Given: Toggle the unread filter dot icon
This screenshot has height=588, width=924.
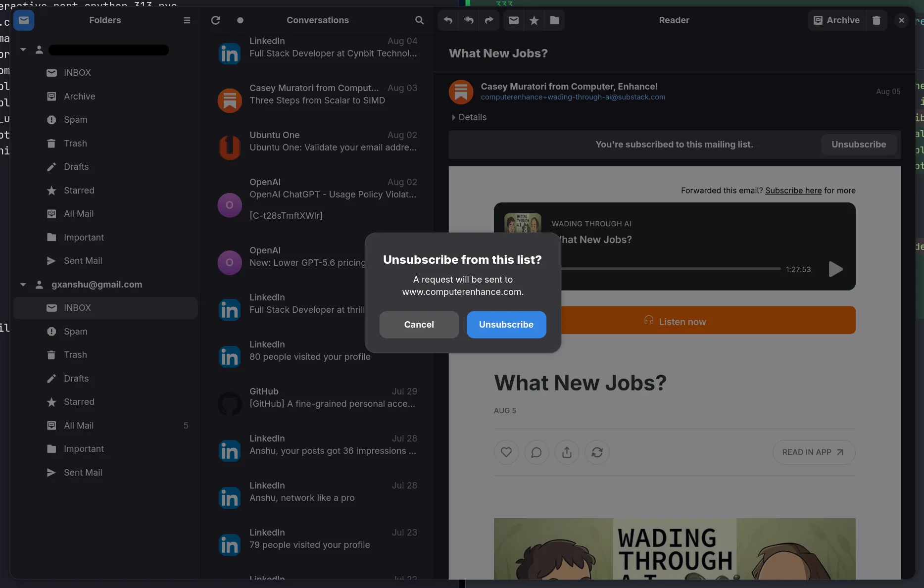Looking at the screenshot, I should [240, 20].
